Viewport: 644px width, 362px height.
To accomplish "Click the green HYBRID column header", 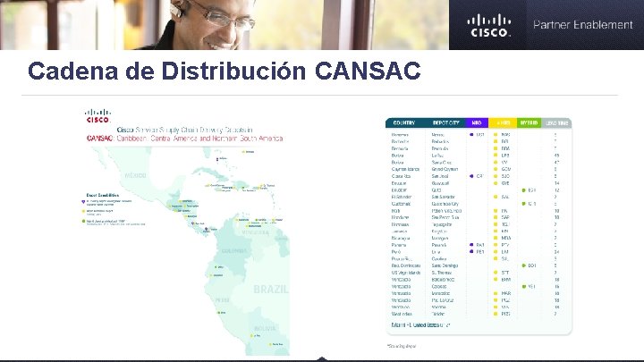I will pyautogui.click(x=529, y=123).
